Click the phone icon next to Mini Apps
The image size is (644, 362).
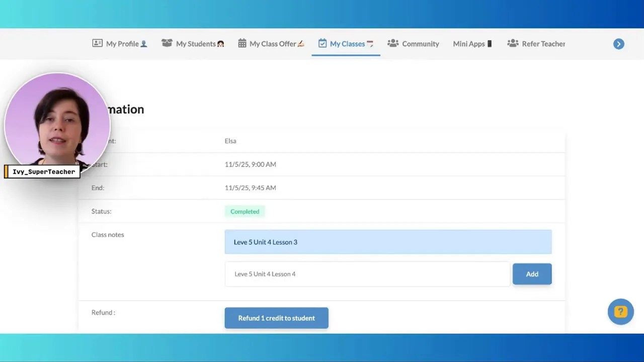pyautogui.click(x=489, y=44)
